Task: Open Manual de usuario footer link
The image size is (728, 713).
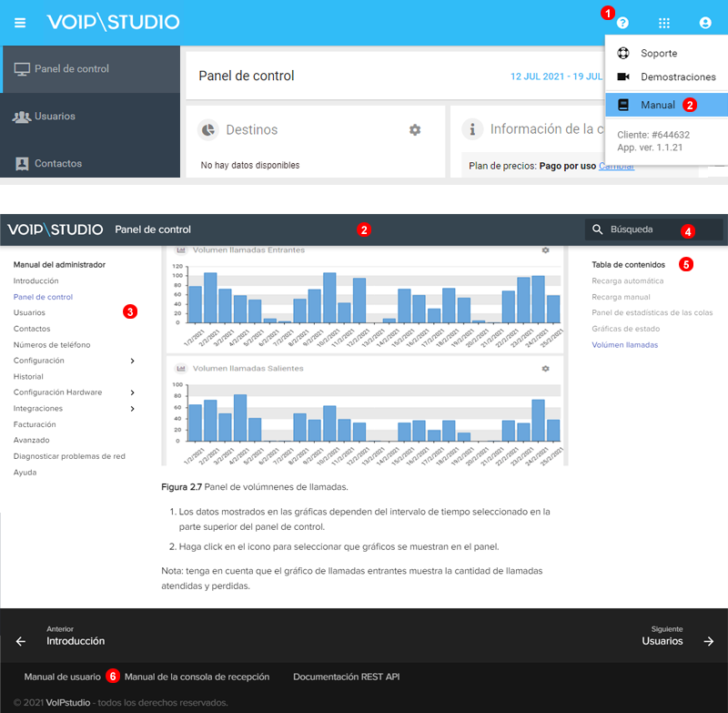Action: pos(62,677)
